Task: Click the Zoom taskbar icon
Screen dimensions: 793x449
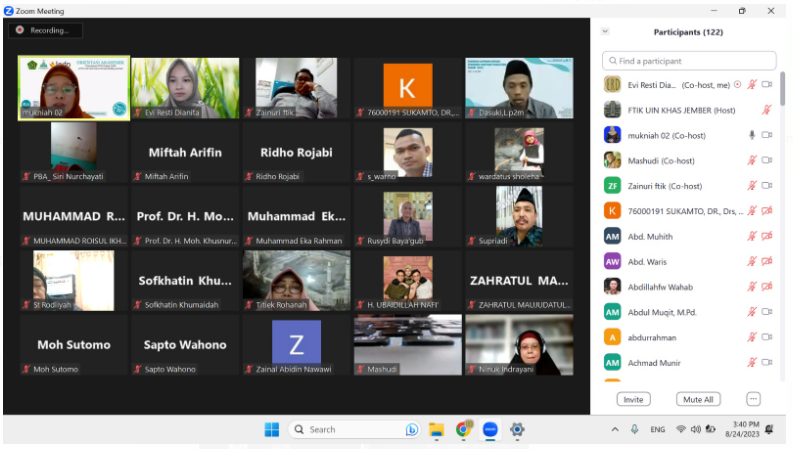Action: tap(490, 429)
